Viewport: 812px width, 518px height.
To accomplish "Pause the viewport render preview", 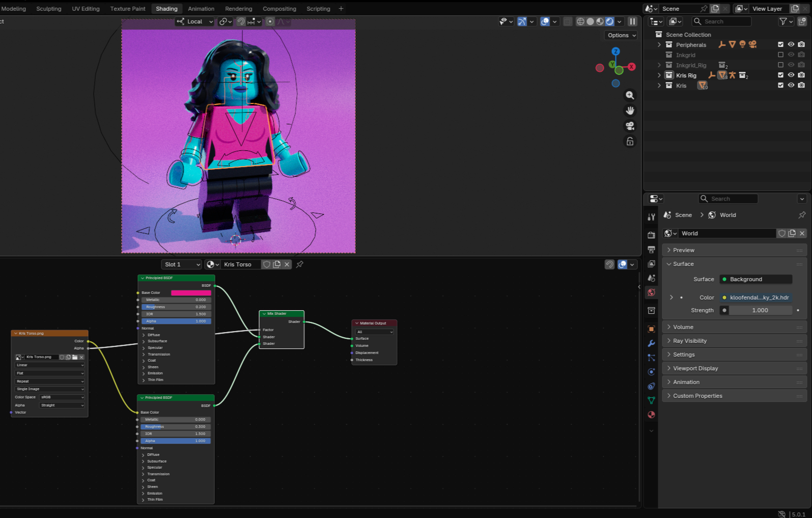I will coord(632,21).
